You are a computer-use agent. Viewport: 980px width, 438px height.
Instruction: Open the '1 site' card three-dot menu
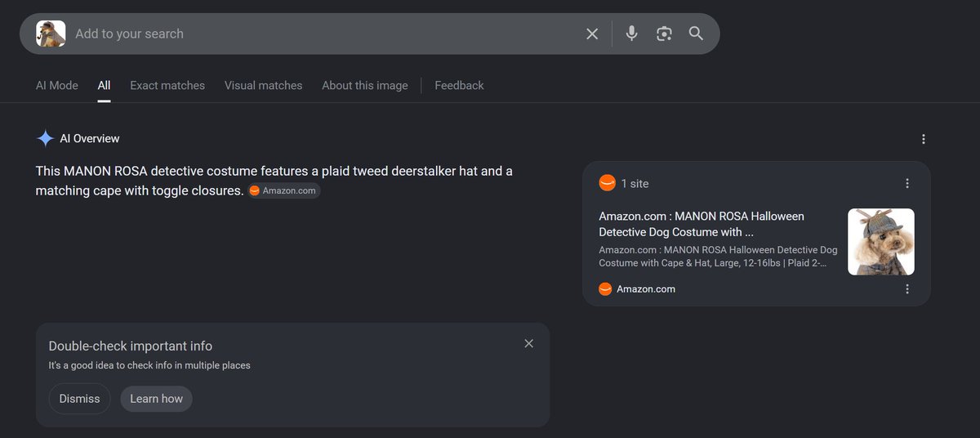[x=907, y=184]
